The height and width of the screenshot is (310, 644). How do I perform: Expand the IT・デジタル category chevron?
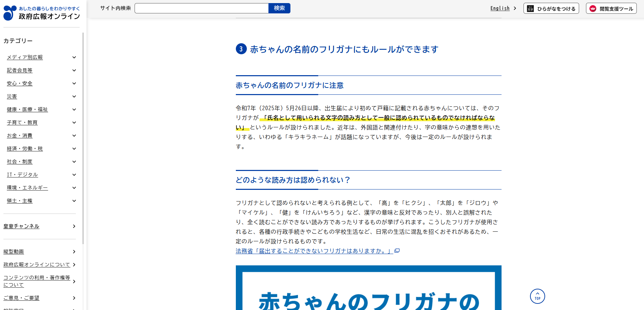(x=74, y=175)
